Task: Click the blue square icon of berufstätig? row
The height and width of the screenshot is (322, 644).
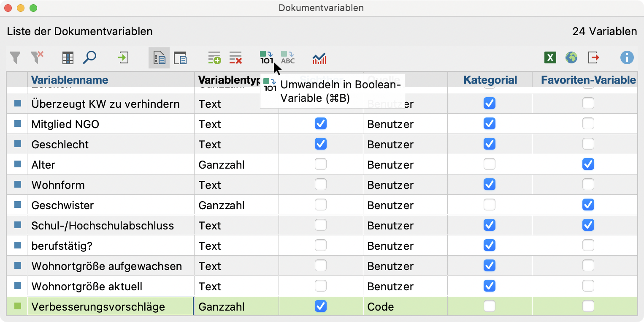Action: [18, 245]
